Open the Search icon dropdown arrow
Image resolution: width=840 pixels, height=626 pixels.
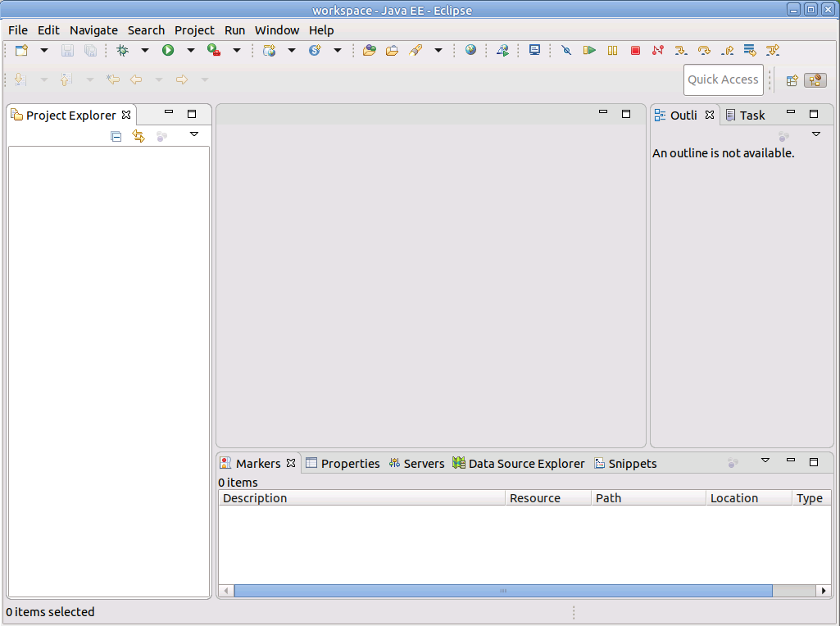(438, 50)
